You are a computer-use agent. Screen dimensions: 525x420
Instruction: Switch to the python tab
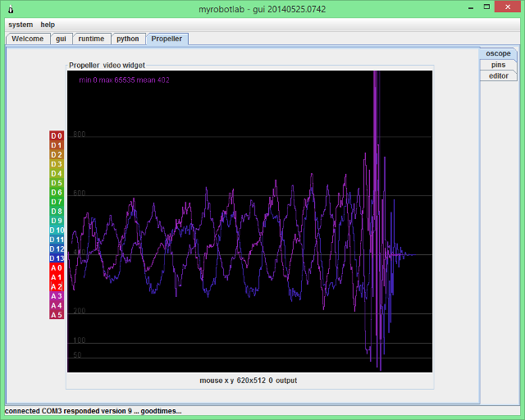128,39
